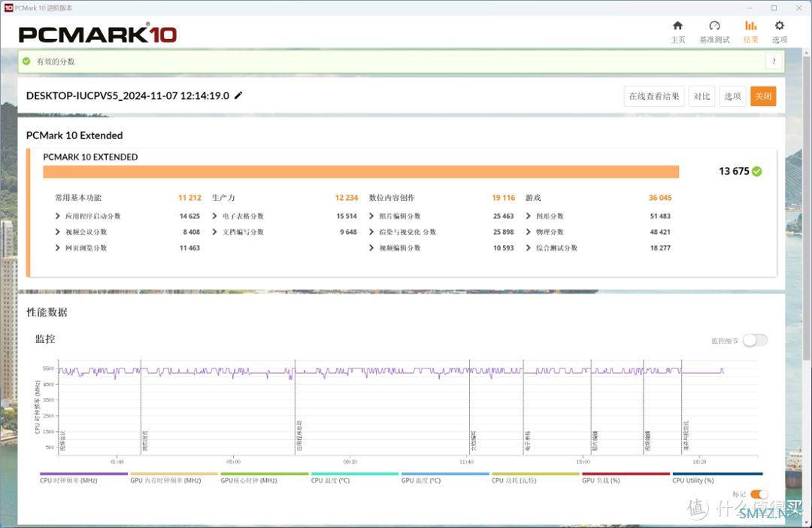Click the PCMark 10 Extended heading
Viewport: 812px width, 528px height.
(74, 135)
